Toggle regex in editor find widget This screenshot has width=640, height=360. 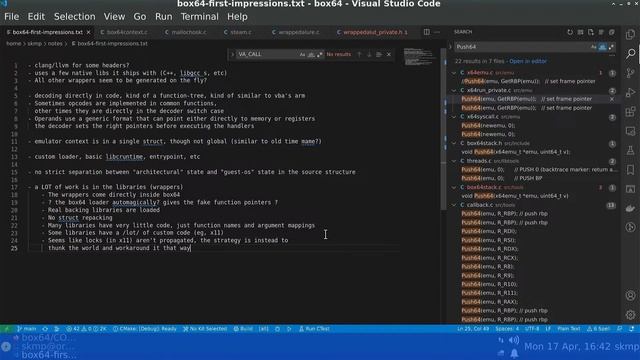click(320, 54)
